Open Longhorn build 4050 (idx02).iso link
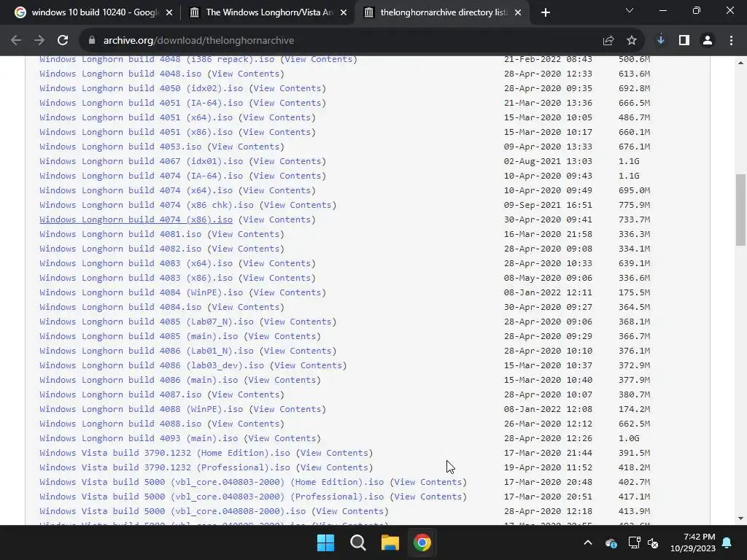The height and width of the screenshot is (560, 747). point(141,88)
